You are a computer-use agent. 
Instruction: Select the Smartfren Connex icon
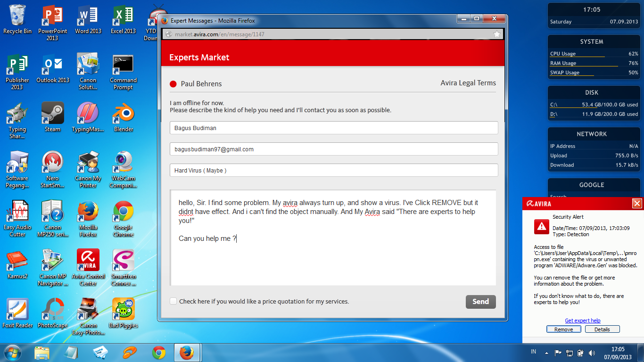[123, 268]
